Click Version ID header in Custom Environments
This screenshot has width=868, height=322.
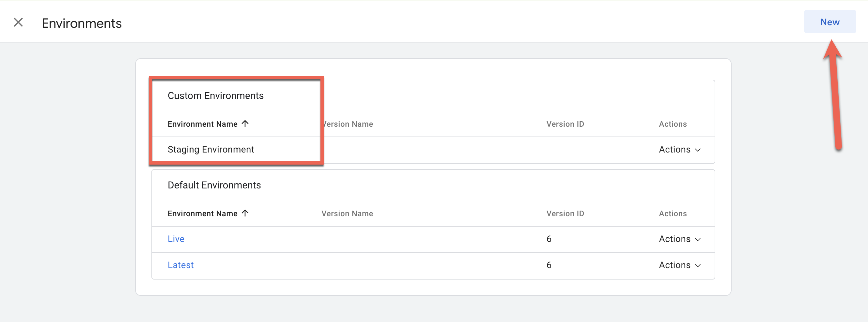click(565, 124)
